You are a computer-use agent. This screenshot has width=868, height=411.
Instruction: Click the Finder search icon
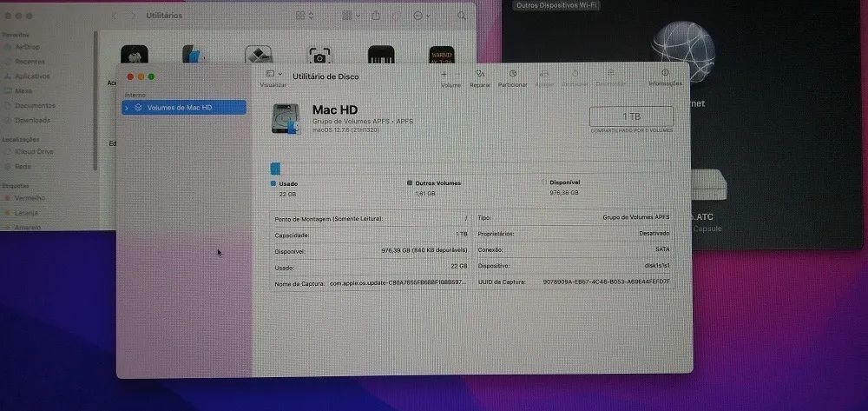coord(461,16)
